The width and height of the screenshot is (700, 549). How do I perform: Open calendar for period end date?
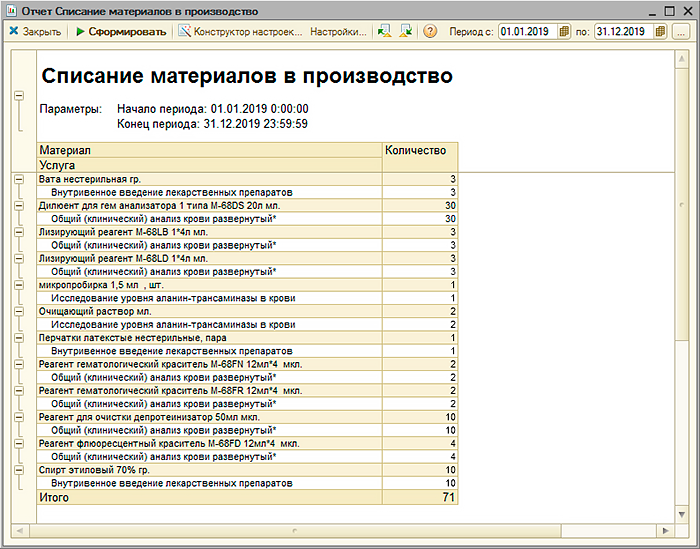coord(661,32)
